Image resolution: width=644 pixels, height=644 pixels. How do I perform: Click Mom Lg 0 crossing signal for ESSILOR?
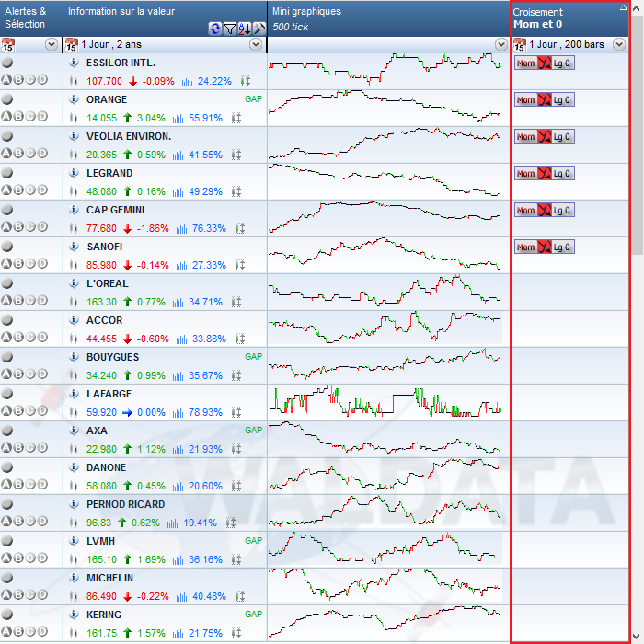point(545,63)
